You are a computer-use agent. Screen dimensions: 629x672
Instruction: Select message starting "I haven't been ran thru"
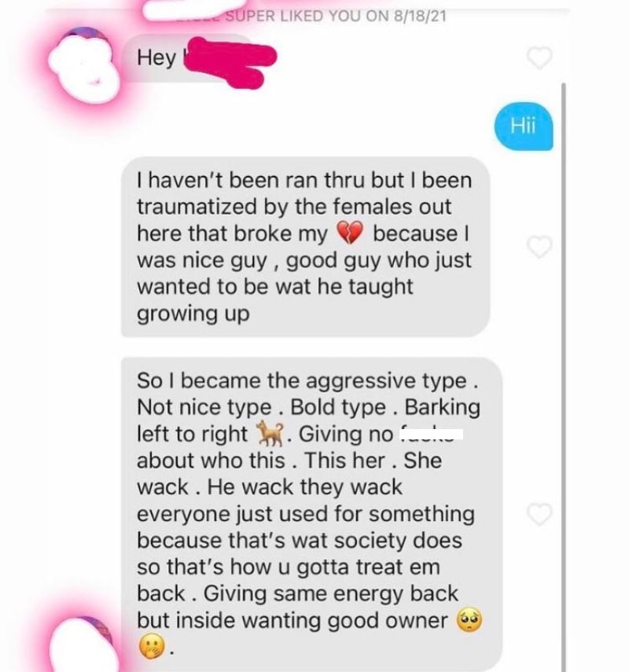coord(305,247)
